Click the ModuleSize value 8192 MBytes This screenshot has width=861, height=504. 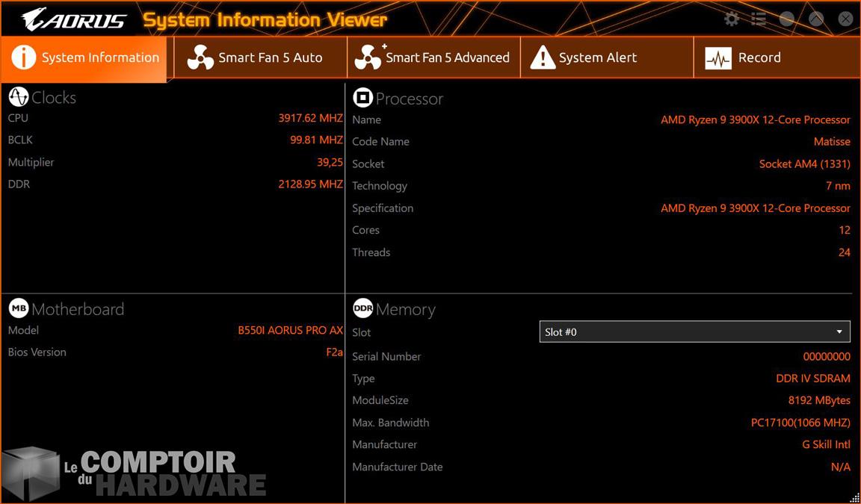pyautogui.click(x=819, y=400)
